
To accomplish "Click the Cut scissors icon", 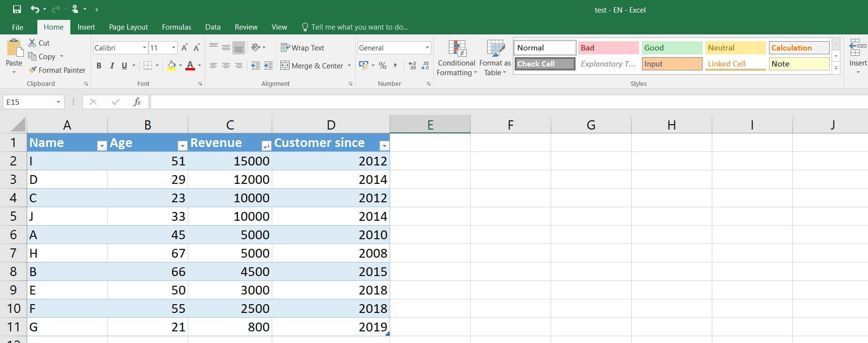I will [33, 43].
